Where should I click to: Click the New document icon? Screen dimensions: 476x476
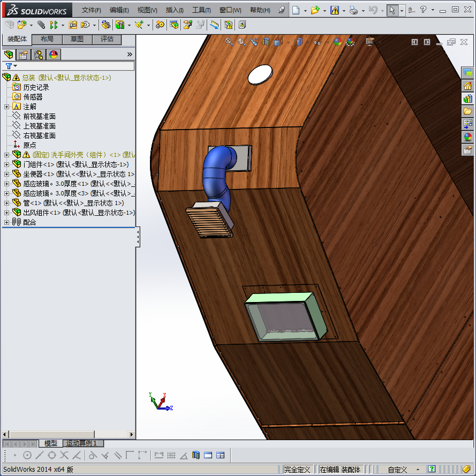[296, 10]
